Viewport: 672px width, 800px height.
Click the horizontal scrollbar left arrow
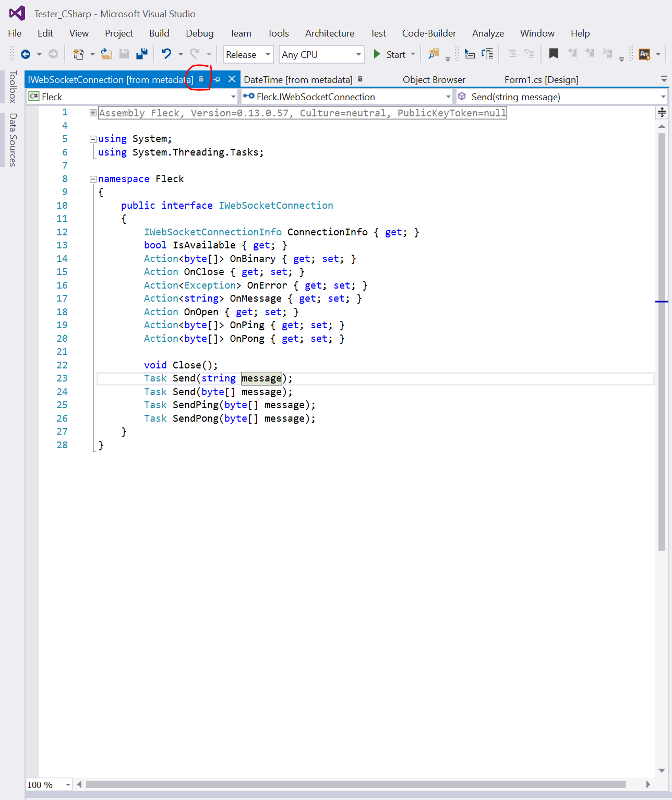click(x=79, y=784)
